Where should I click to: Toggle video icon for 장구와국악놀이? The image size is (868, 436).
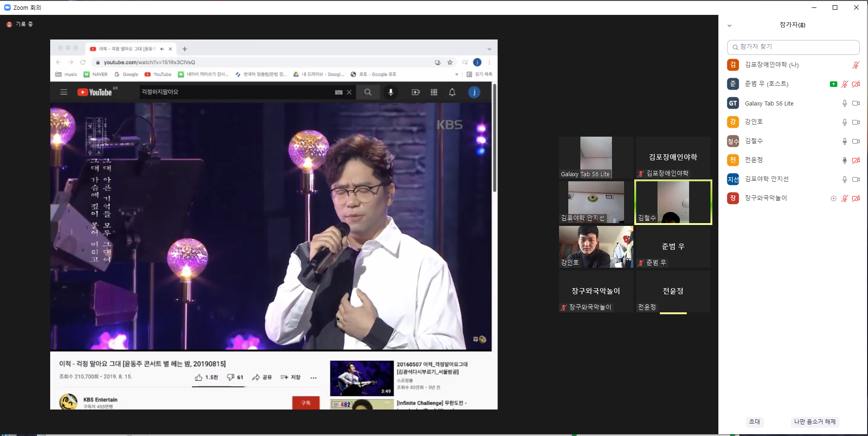pyautogui.click(x=856, y=198)
